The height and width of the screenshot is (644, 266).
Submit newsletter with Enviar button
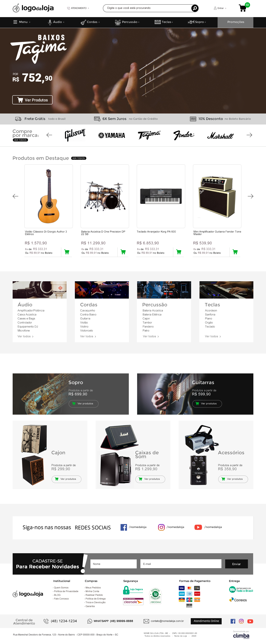(x=236, y=564)
